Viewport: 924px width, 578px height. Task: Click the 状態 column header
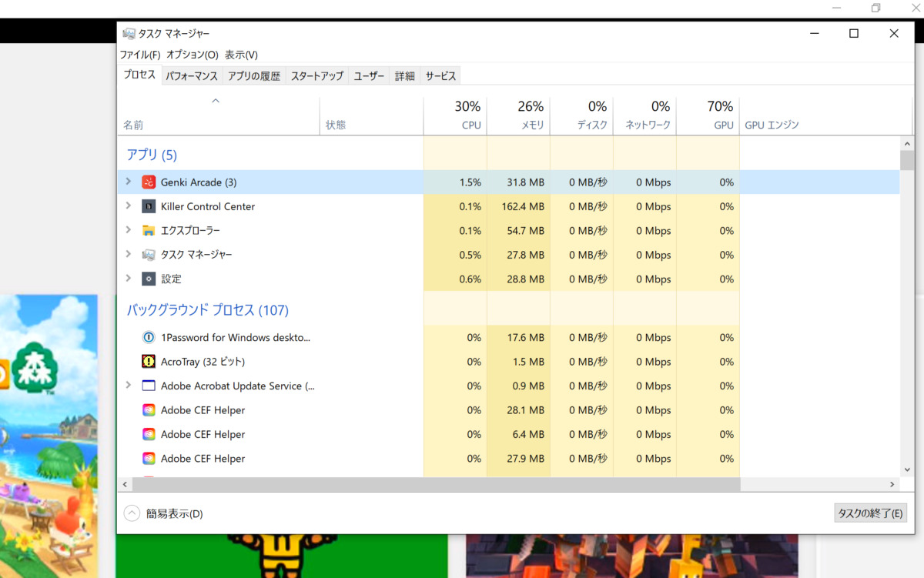[x=371, y=115]
